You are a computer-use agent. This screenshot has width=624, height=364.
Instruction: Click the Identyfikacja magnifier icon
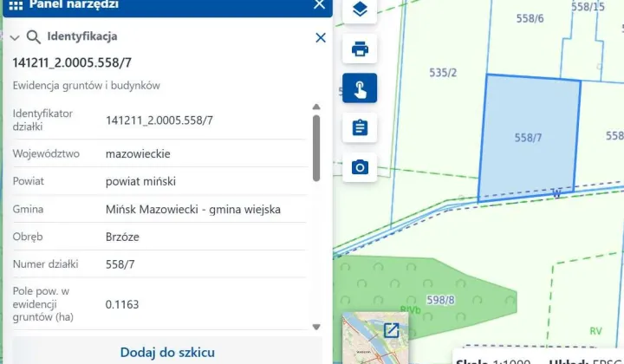(34, 37)
